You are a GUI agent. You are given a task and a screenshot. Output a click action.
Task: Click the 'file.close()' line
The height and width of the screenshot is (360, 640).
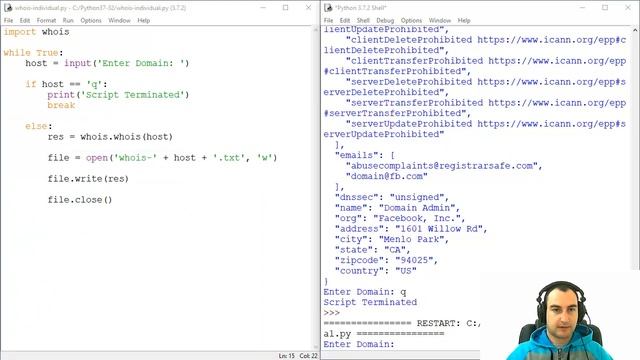point(80,200)
